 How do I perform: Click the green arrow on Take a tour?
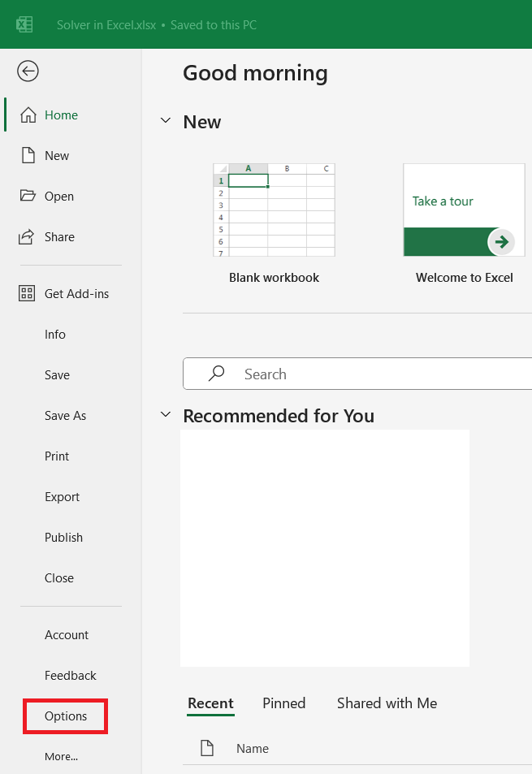501,242
